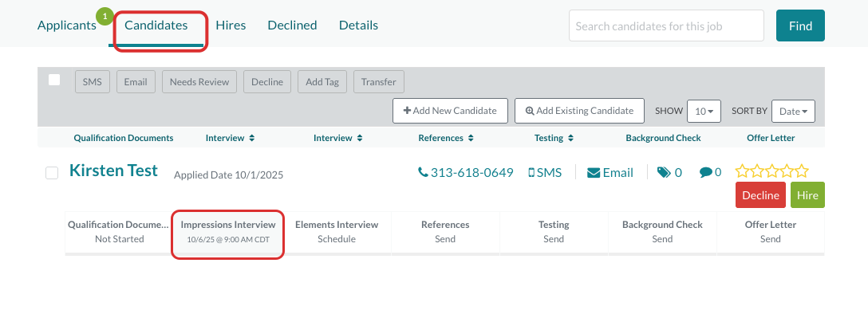The height and width of the screenshot is (314, 868).
Task: Schedule the Elements Interview
Action: click(x=337, y=232)
